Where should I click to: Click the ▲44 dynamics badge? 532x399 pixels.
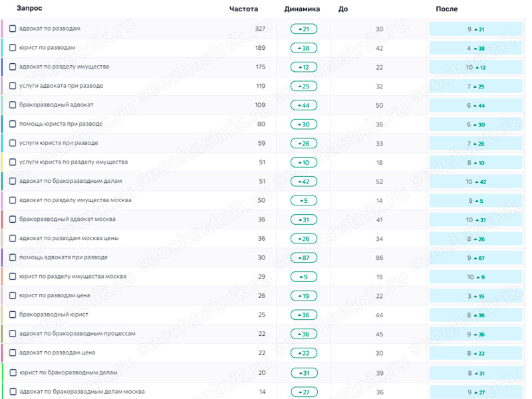coord(304,105)
